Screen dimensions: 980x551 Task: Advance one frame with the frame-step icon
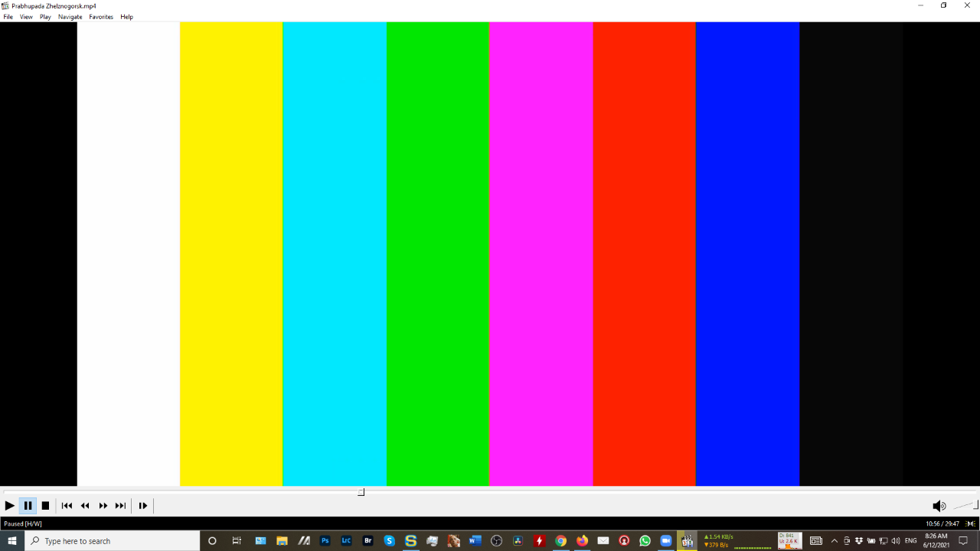(x=142, y=505)
